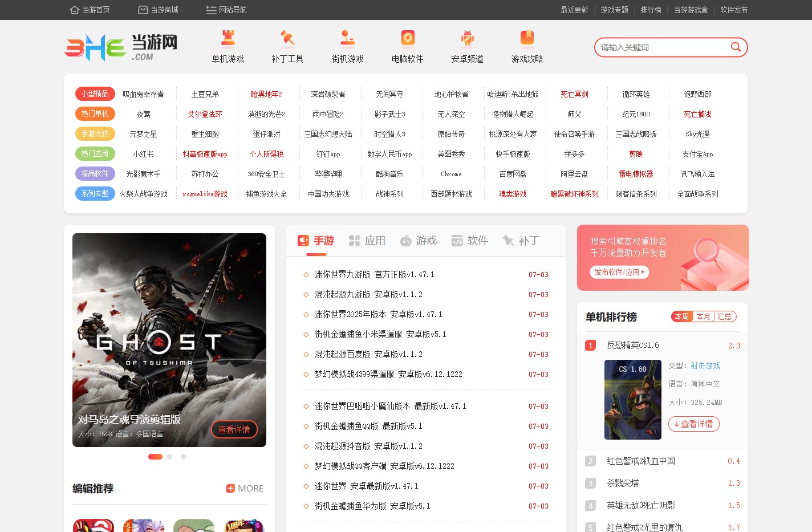
Task: Show third carousel slide dot
Action: (x=184, y=457)
